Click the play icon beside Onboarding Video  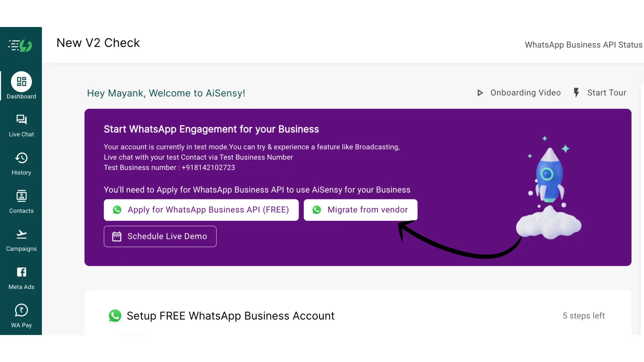point(480,93)
